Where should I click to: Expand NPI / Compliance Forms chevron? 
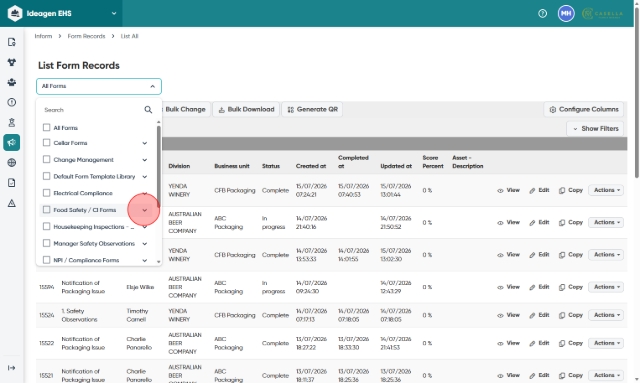[144, 261]
